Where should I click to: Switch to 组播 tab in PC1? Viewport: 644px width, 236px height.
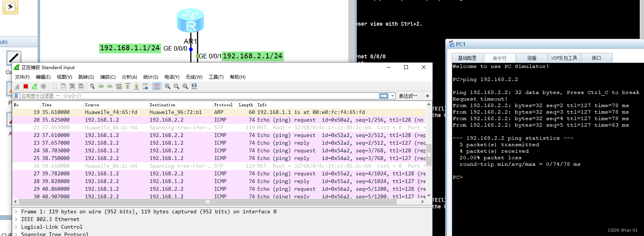(532, 58)
